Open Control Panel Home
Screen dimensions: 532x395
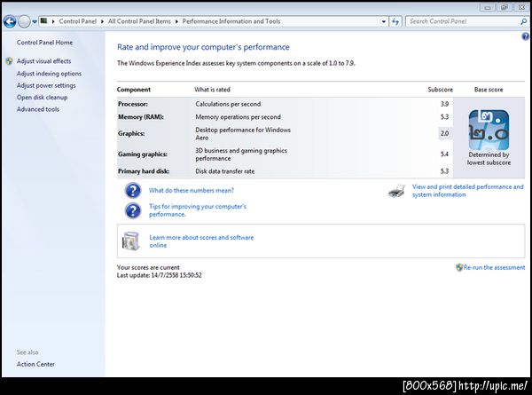tap(45, 43)
